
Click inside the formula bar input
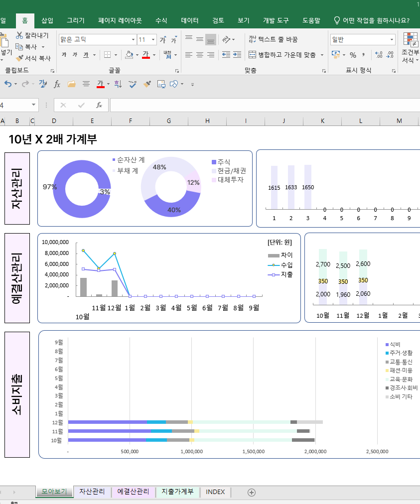coord(265,105)
